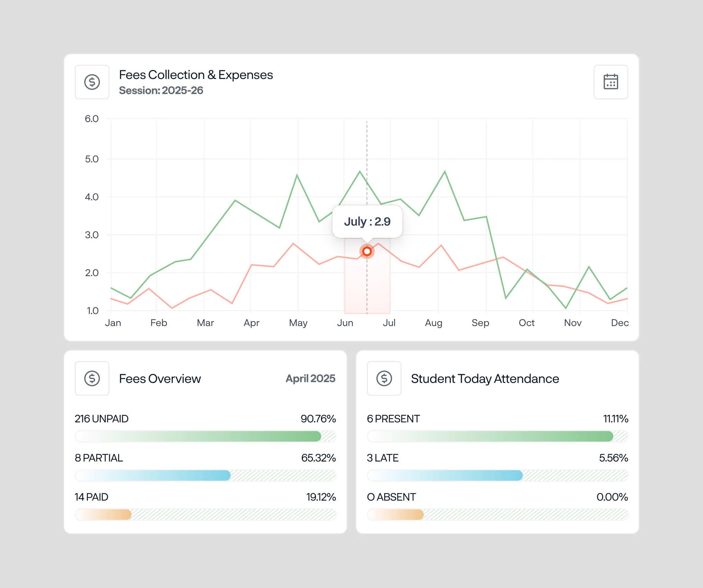The image size is (703, 588).
Task: Click the PRESENT attendance bar
Action: coord(498,436)
